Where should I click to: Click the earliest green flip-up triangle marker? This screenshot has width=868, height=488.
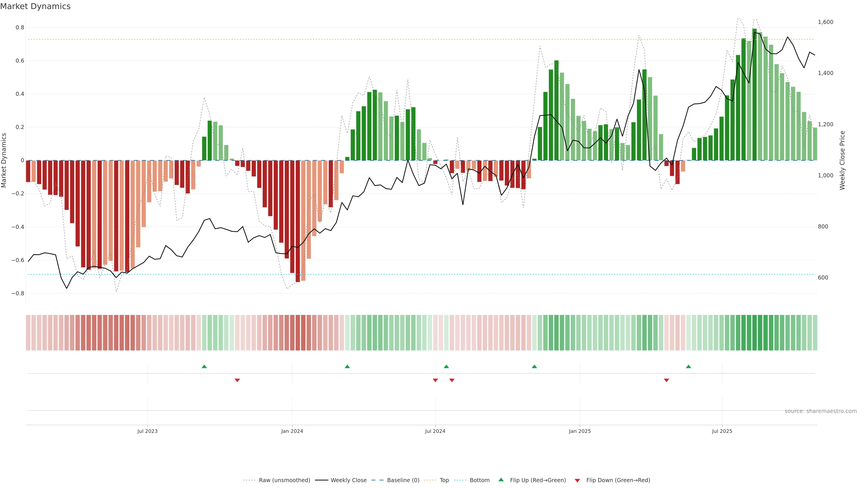click(204, 366)
